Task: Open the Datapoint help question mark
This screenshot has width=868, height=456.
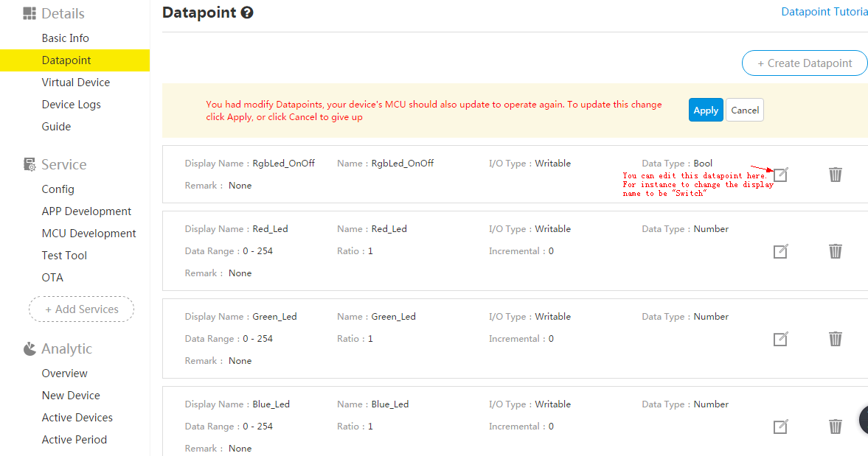Action: [246, 13]
